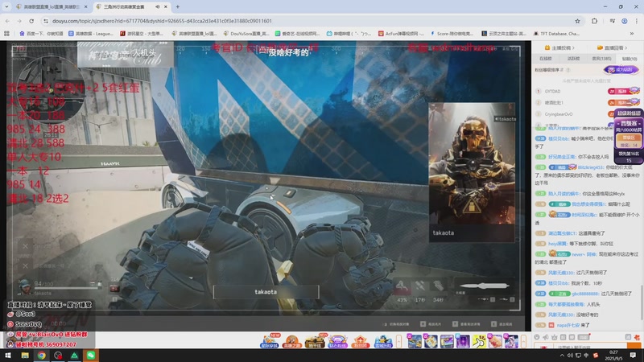Open the 直播回看 link
644x362 pixels.
point(612,48)
